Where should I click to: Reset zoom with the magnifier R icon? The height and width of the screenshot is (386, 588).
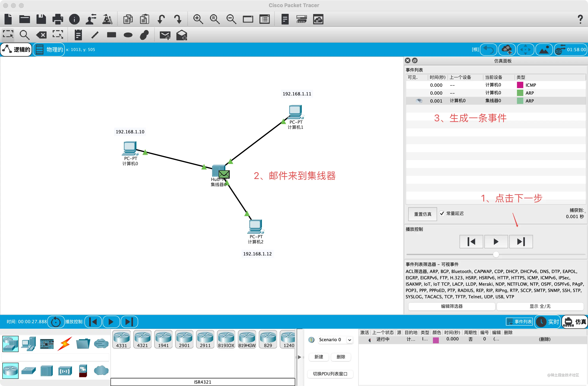coord(215,19)
